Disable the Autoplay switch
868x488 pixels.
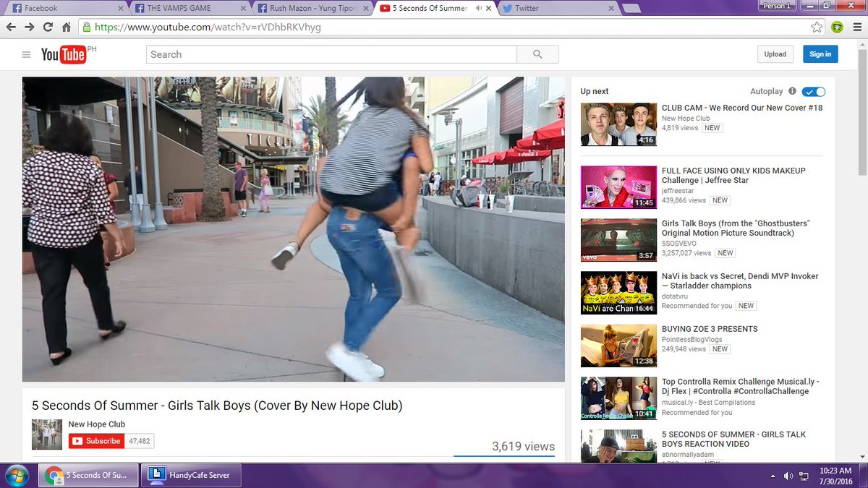coord(814,91)
